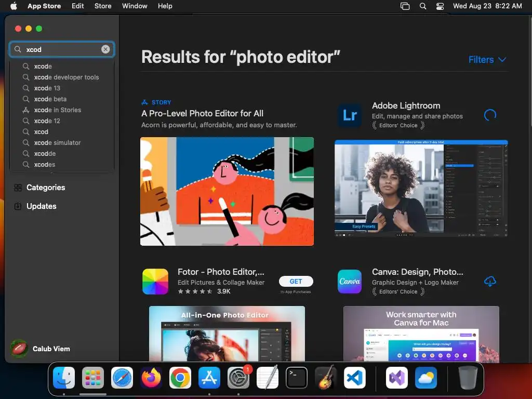The width and height of the screenshot is (532, 399).
Task: Open the Calub Viem account profile
Action: coord(41,349)
